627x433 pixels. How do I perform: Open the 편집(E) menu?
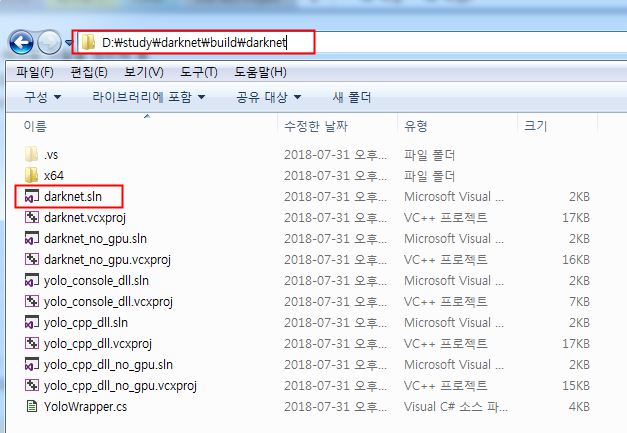click(89, 72)
